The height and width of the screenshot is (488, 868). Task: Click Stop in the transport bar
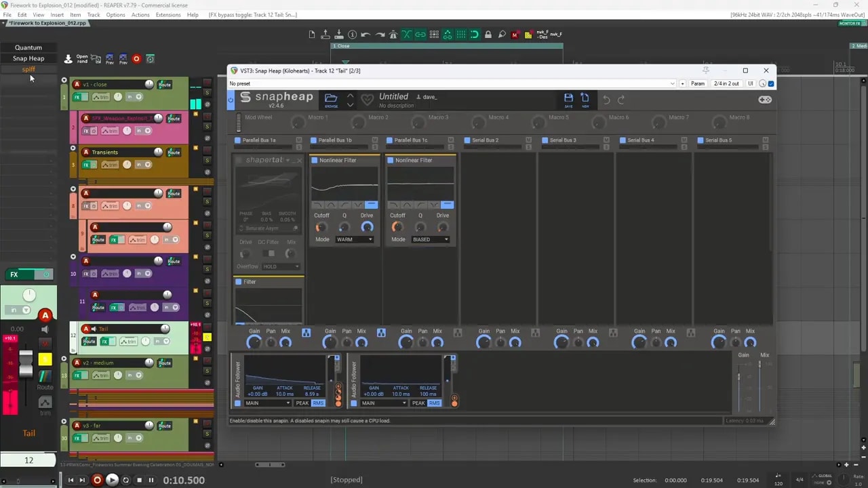139,480
